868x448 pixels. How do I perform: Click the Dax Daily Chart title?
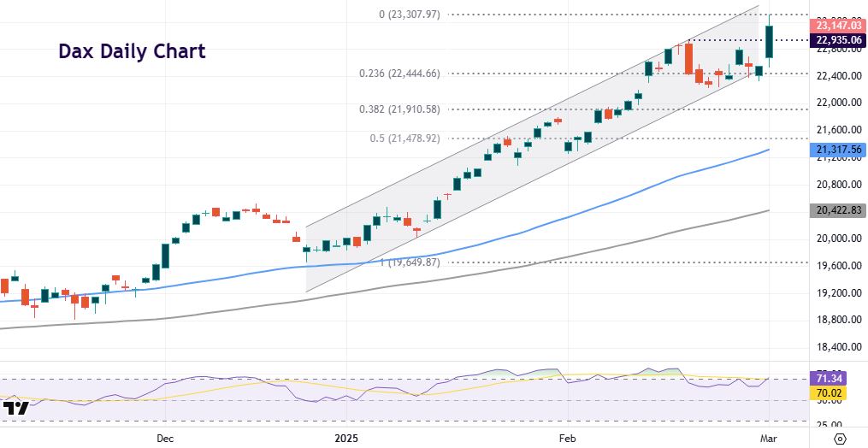coord(132,51)
